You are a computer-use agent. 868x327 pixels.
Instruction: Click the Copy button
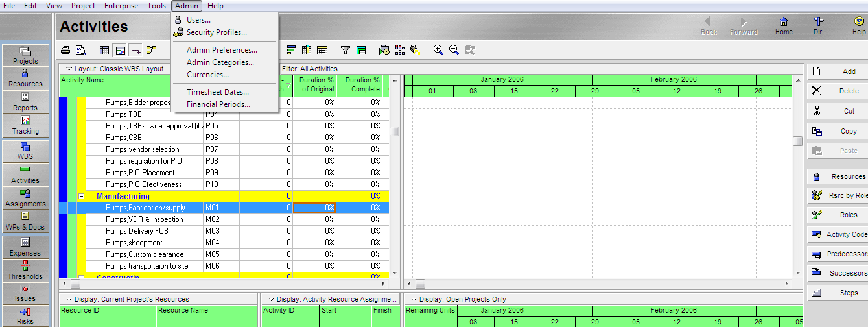point(838,131)
